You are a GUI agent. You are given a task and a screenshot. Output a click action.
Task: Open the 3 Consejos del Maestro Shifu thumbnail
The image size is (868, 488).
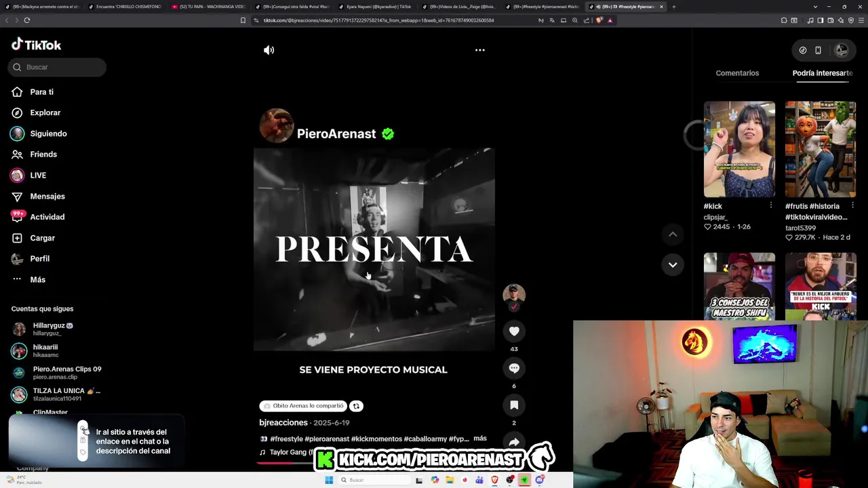pyautogui.click(x=739, y=287)
